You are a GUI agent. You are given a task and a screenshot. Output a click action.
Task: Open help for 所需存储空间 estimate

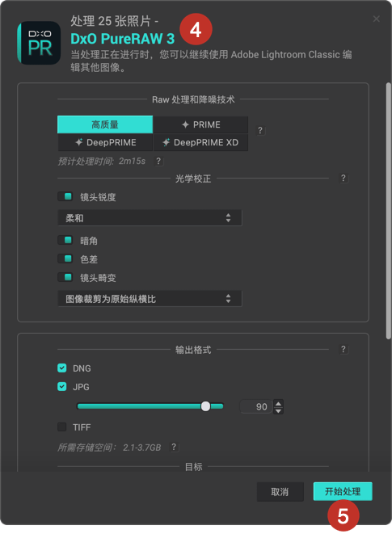(x=174, y=447)
